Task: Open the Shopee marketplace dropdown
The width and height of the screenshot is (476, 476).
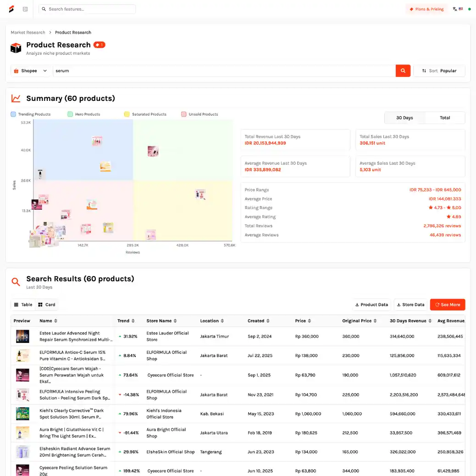Action: (31, 71)
